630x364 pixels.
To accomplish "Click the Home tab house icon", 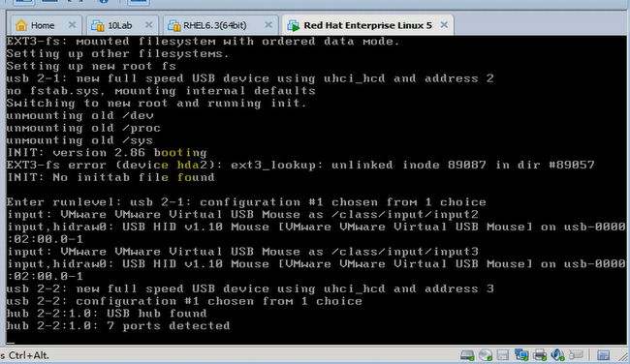I will 21,25.
